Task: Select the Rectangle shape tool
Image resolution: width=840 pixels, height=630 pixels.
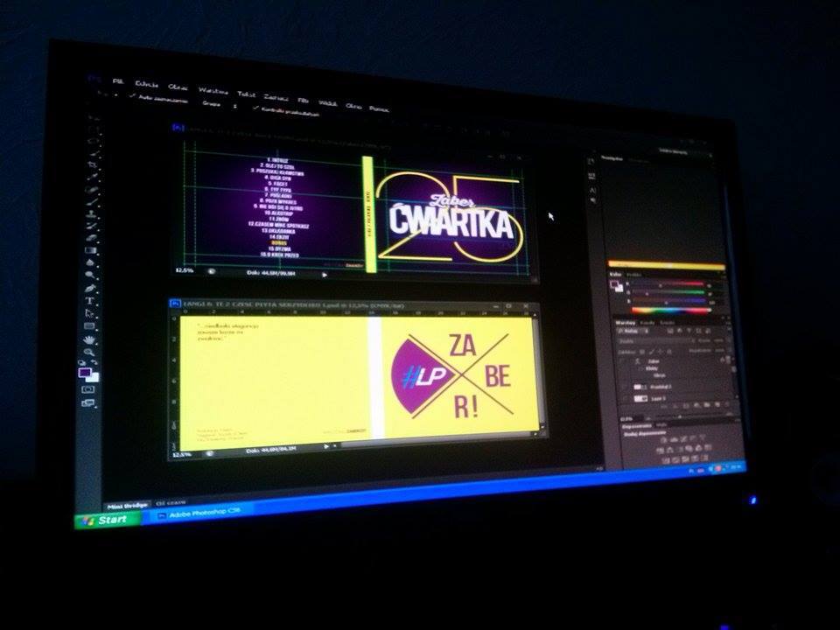Action: click(x=89, y=326)
